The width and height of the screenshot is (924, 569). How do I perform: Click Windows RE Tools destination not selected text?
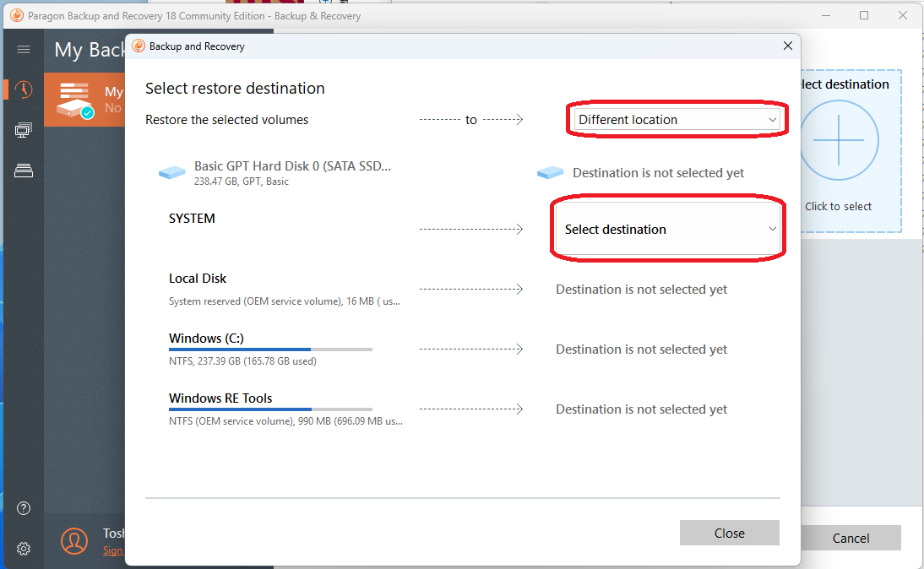[x=641, y=409]
